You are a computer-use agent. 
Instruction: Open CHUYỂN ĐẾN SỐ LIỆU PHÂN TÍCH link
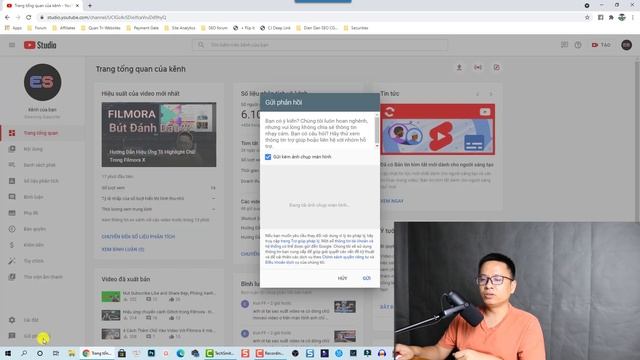click(x=138, y=237)
